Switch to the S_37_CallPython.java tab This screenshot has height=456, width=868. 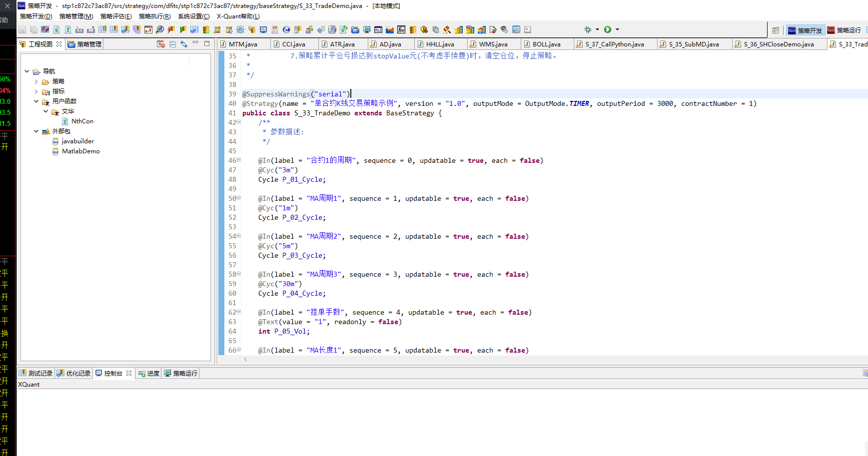(615, 44)
